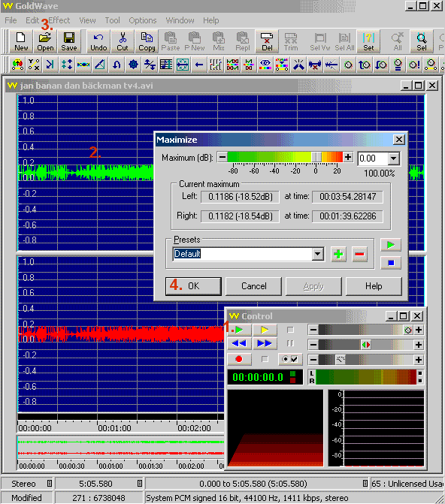
Task: Click the Maximum dB slider handle
Action: [316, 157]
